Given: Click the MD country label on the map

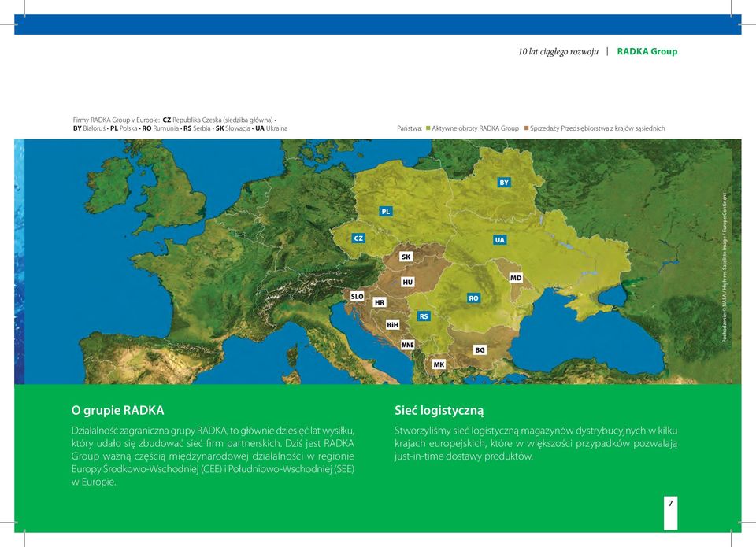Looking at the screenshot, I should pyautogui.click(x=515, y=278).
